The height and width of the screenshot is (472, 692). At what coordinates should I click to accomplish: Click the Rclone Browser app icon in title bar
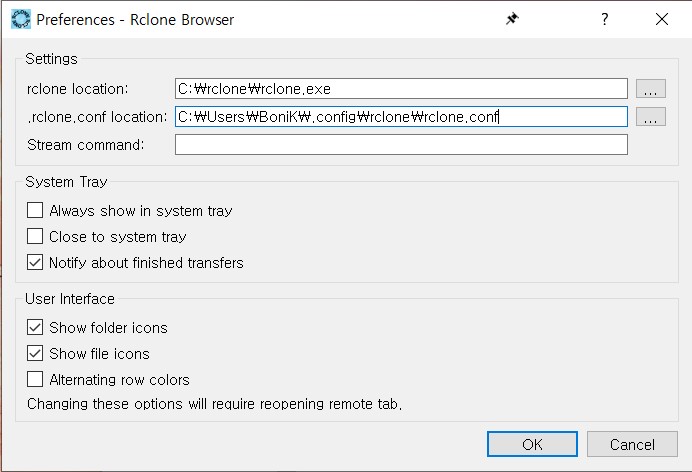tap(21, 19)
